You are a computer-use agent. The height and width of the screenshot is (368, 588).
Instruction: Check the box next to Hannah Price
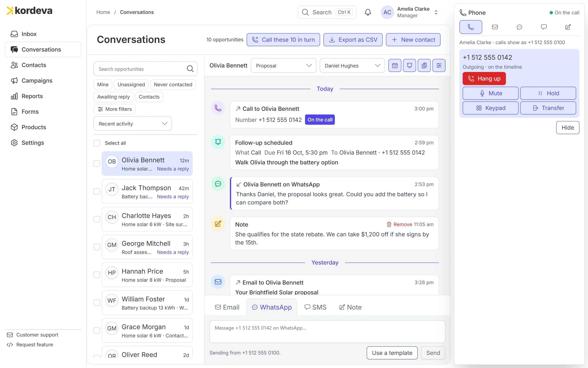(x=97, y=275)
